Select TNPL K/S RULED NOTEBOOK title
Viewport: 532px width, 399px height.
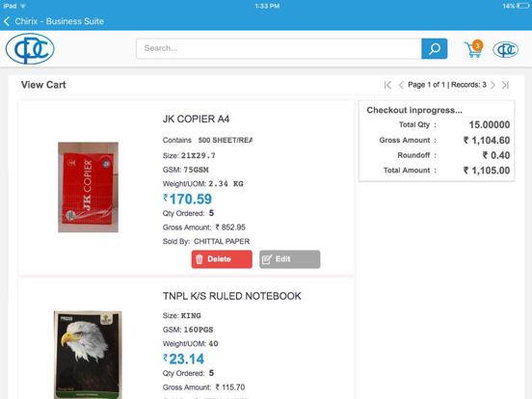pyautogui.click(x=232, y=296)
